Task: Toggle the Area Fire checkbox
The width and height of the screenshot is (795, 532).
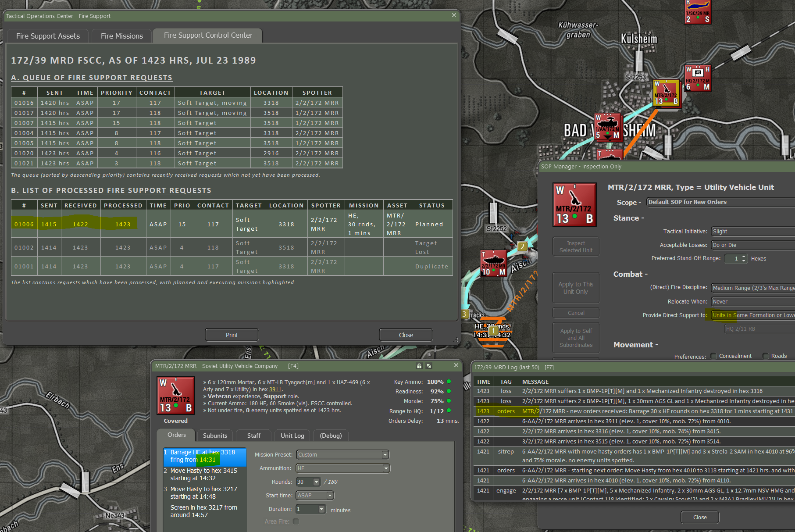Action: (x=296, y=521)
